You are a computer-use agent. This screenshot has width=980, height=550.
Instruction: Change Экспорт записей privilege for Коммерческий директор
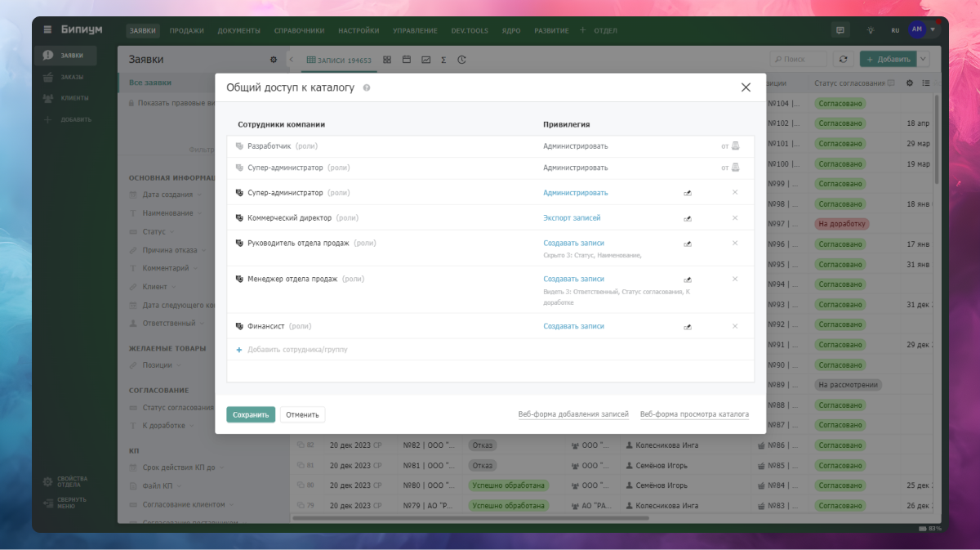pyautogui.click(x=572, y=218)
